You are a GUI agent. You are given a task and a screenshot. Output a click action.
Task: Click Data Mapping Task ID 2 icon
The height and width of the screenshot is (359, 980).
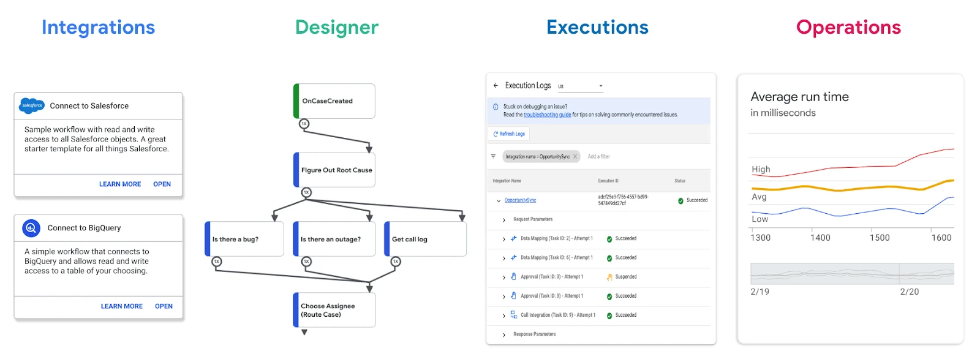[513, 238]
